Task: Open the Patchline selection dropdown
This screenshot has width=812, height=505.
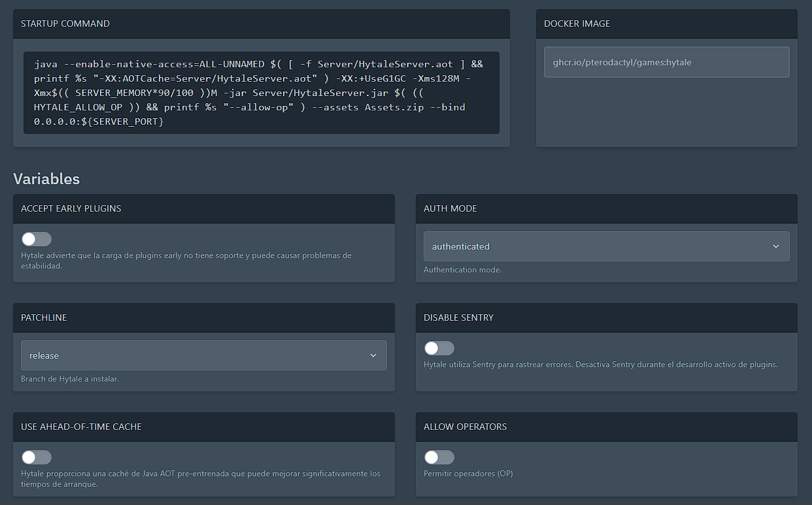Action: coord(203,355)
